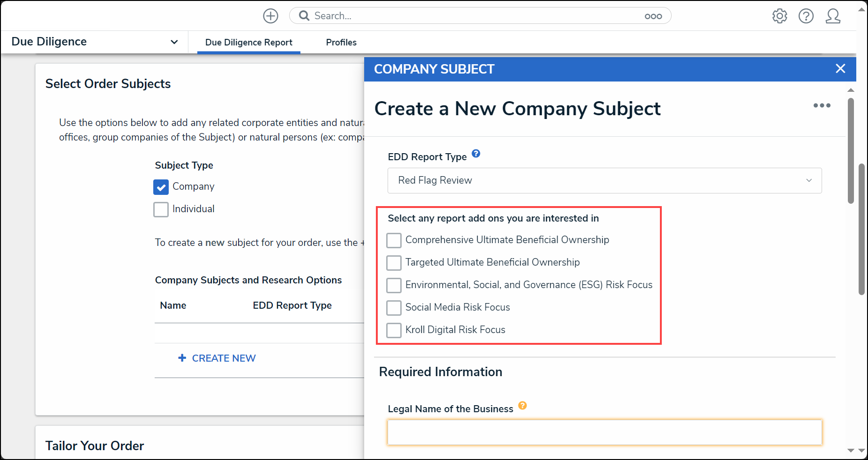Image resolution: width=868 pixels, height=460 pixels.
Task: Click the CREATE NEW link
Action: point(217,358)
